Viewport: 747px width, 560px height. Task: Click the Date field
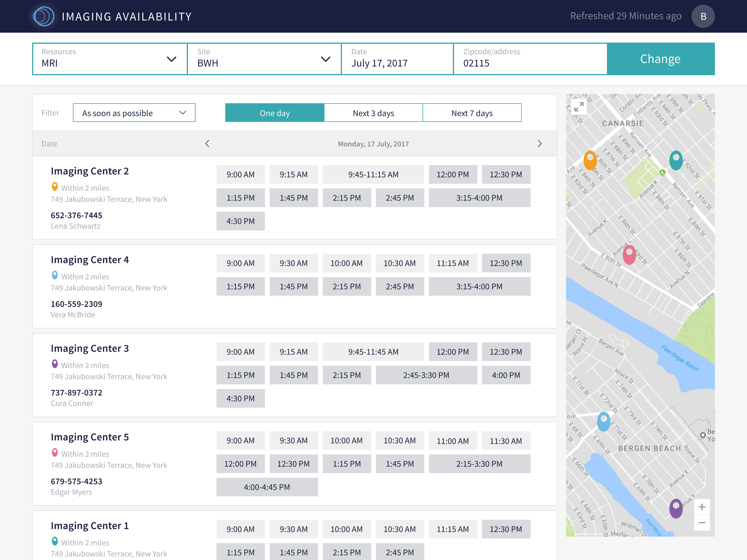[397, 59]
